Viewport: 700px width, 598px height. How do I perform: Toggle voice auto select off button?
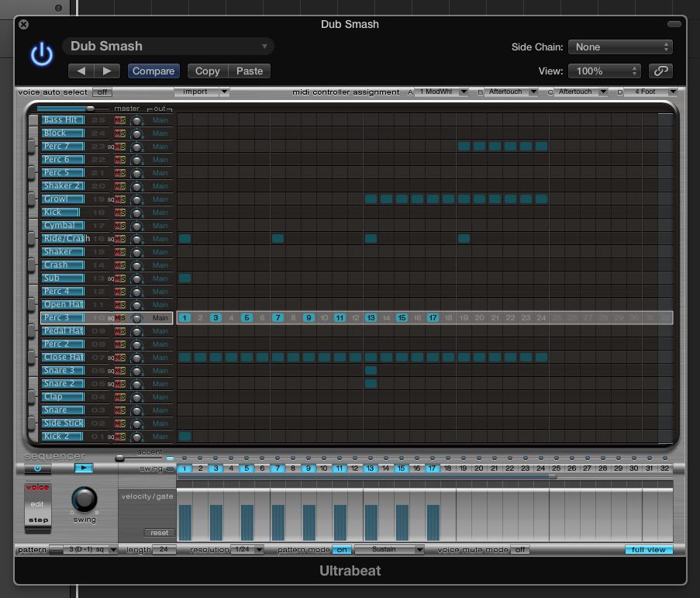pos(102,92)
